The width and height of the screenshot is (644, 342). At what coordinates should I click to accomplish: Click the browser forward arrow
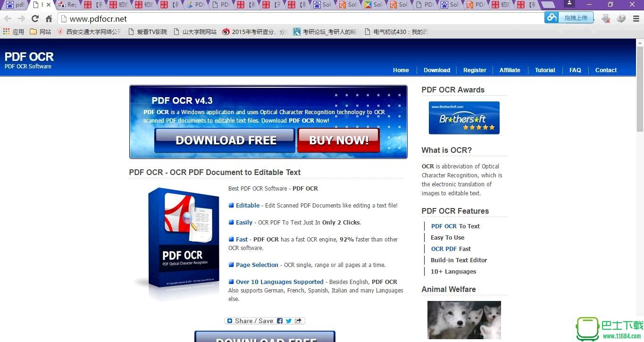click(x=21, y=19)
